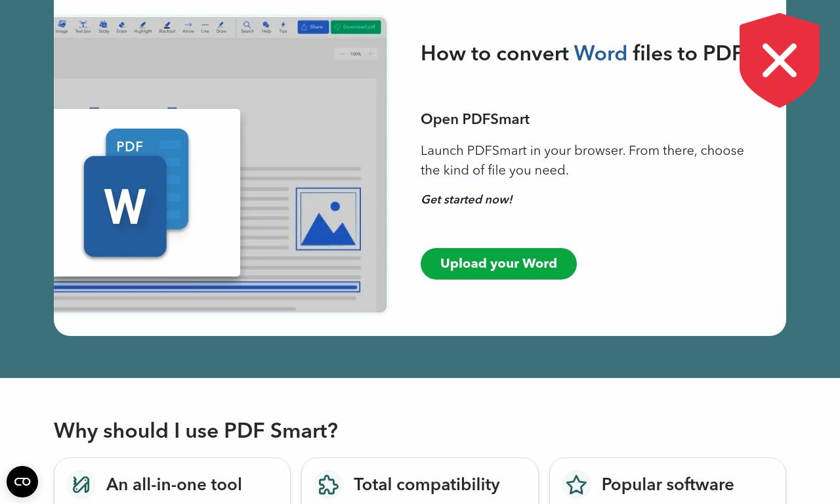Click the Upload your Word button
Image resolution: width=840 pixels, height=504 pixels.
coord(499,264)
